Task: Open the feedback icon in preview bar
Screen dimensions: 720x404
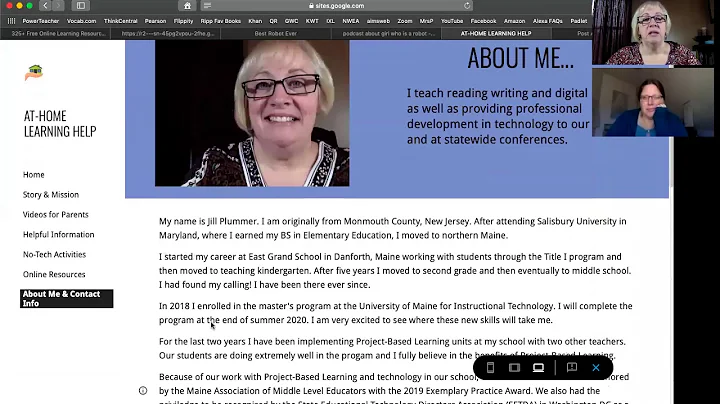Action: point(572,368)
